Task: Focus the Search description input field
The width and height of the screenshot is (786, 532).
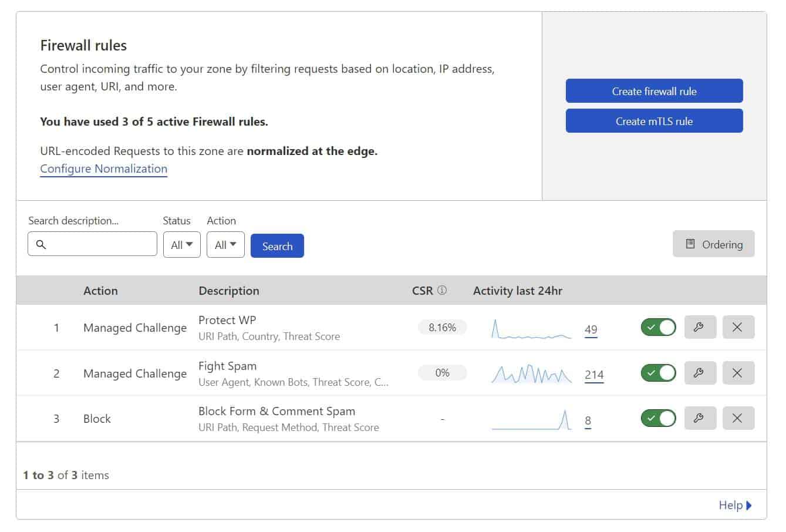Action: pos(92,244)
